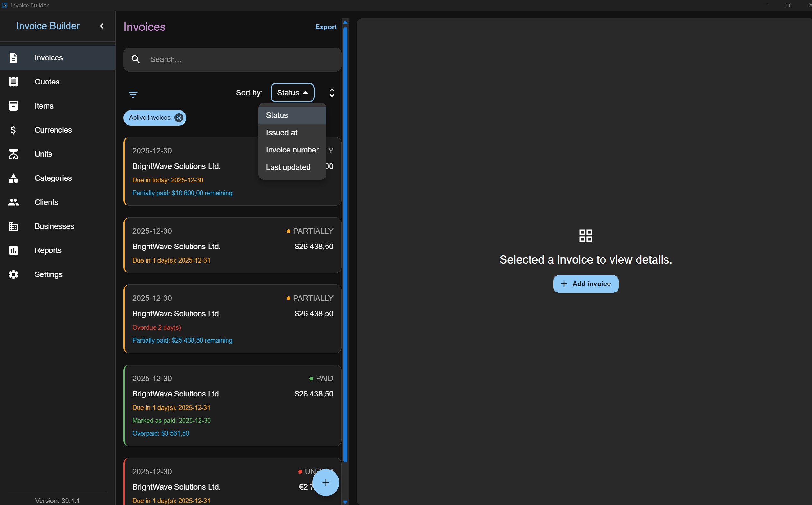
Task: Click the scrollbar down arrow
Action: (345, 502)
